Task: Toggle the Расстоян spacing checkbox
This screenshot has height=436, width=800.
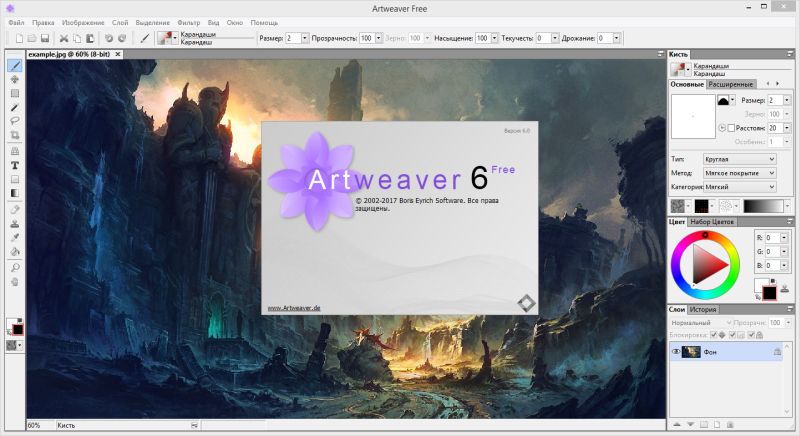Action: pos(731,128)
